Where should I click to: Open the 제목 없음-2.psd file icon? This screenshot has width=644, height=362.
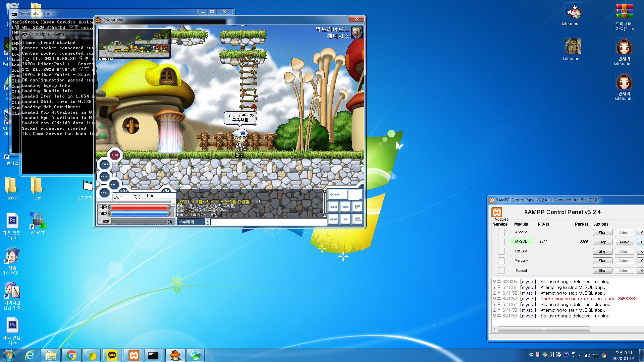pos(12,331)
